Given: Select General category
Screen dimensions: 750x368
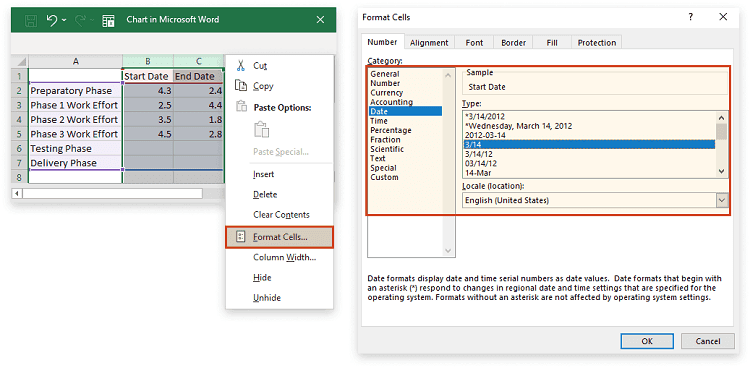Looking at the screenshot, I should point(385,74).
